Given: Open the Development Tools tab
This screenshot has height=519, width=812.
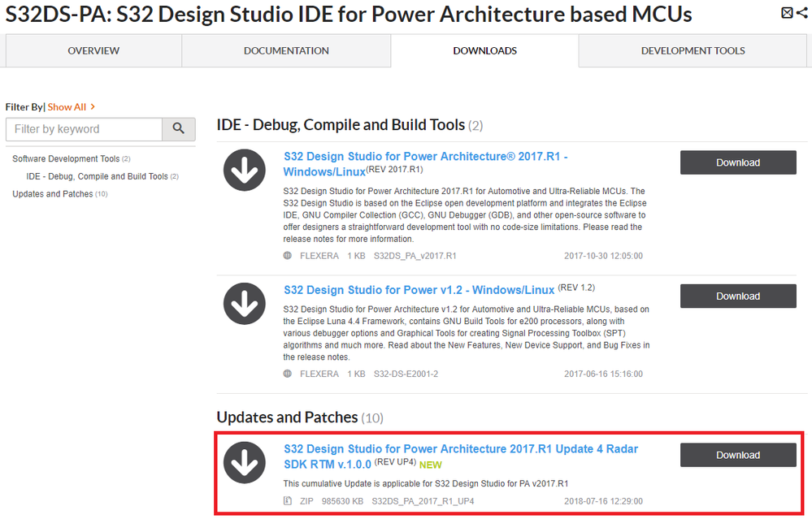Looking at the screenshot, I should pos(693,51).
